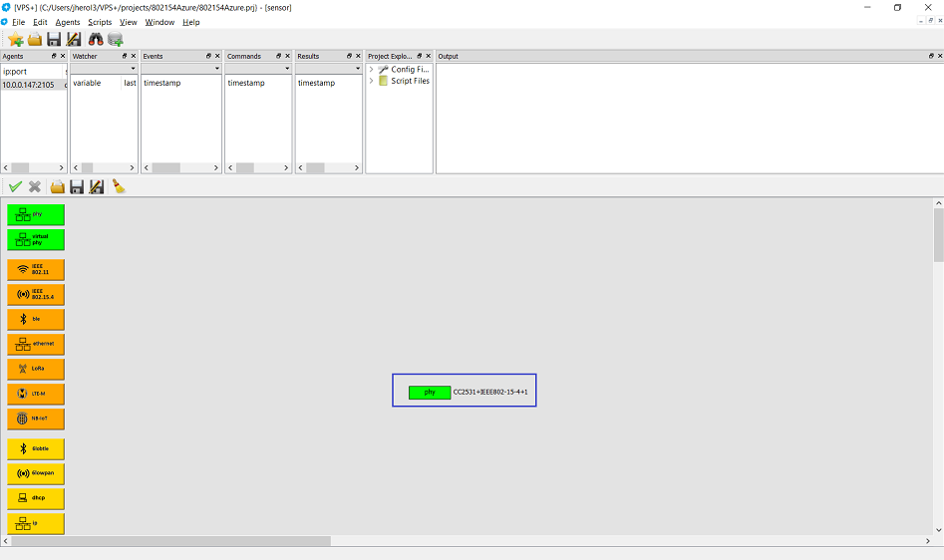Image resolution: width=944 pixels, height=560 pixels.
Task: Open the Scripts menu
Action: pos(100,22)
